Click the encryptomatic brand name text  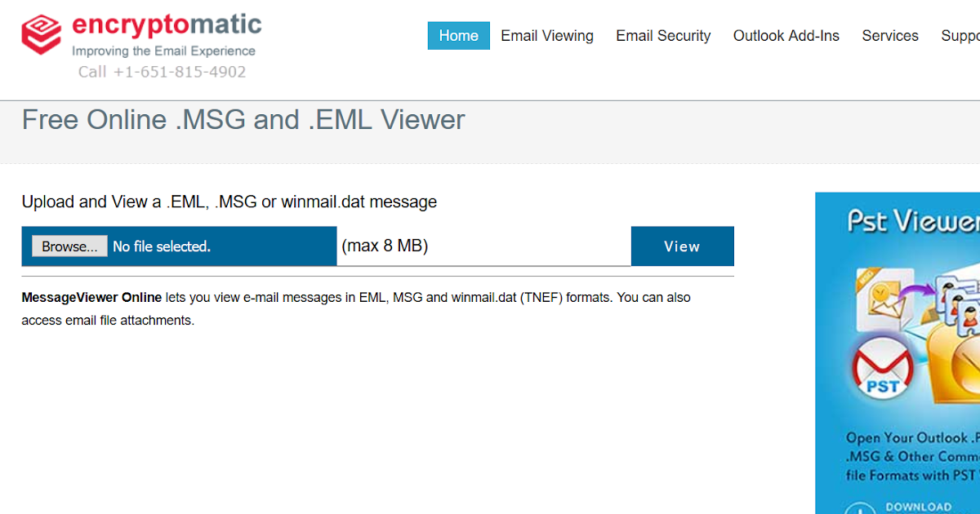(x=167, y=24)
